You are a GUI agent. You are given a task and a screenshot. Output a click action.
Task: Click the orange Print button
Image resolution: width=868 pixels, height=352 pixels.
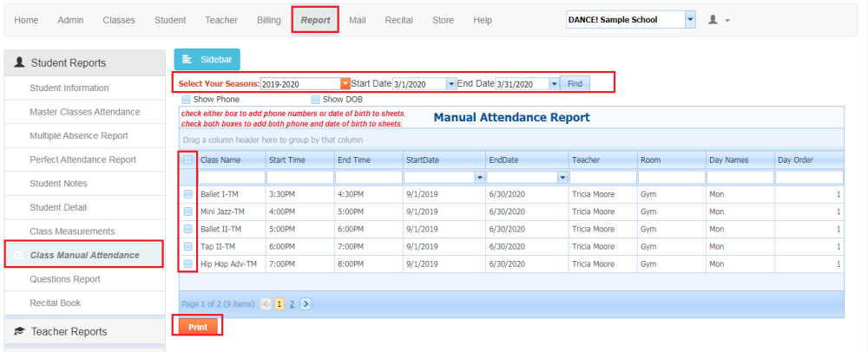click(x=198, y=327)
